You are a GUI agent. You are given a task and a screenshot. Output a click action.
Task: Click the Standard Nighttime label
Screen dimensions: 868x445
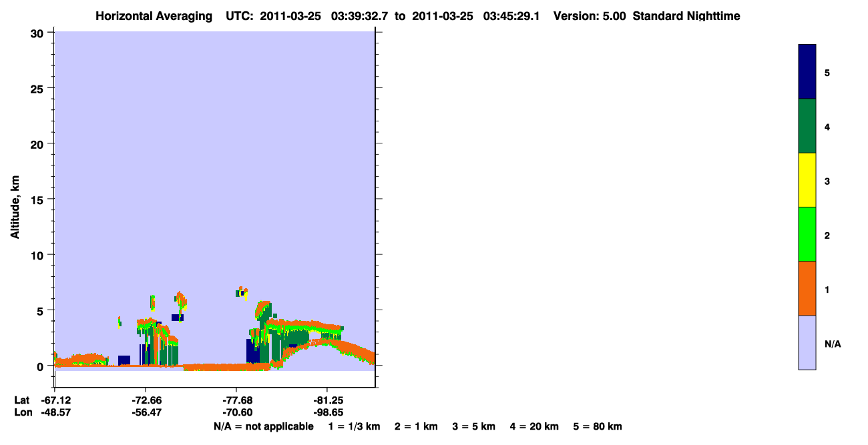[x=686, y=15]
